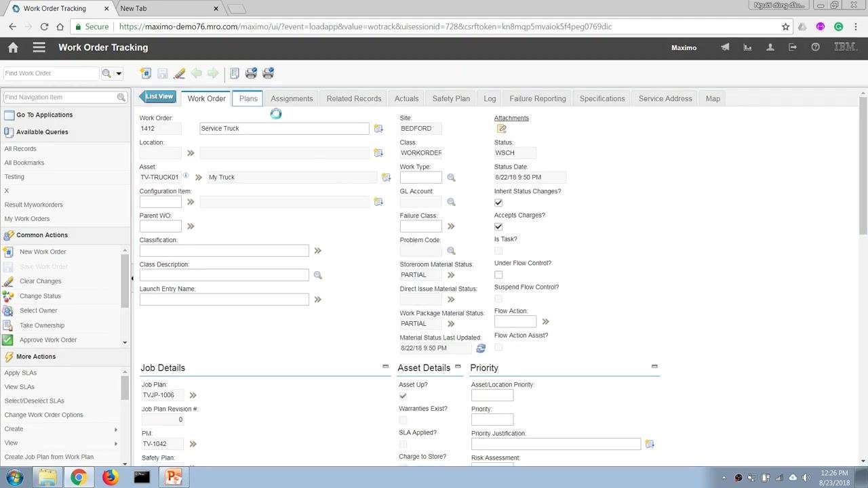Click the long description icon beside Service Truck
This screenshot has height=488, width=868.
[378, 128]
